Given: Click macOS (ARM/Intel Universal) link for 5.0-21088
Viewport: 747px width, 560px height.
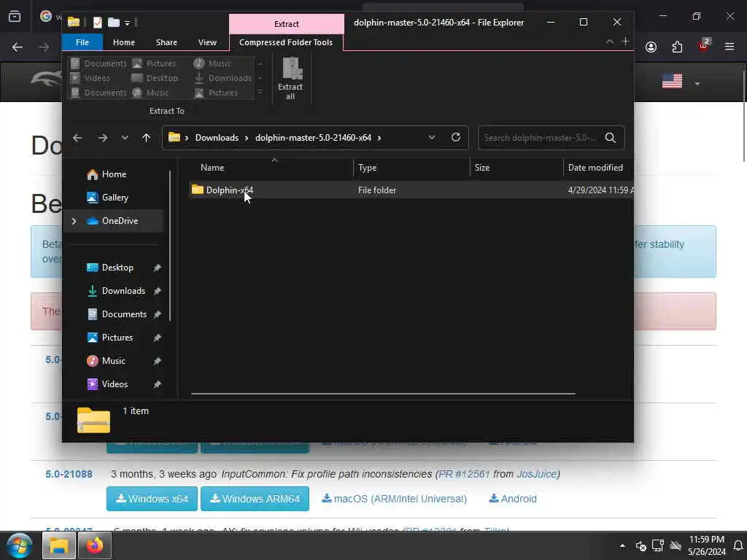Looking at the screenshot, I should click(395, 499).
